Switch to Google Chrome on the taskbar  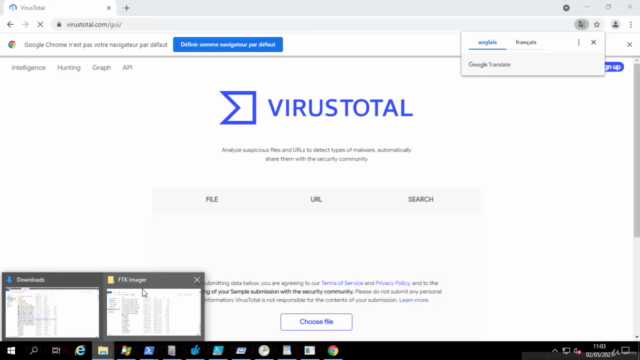click(x=333, y=351)
